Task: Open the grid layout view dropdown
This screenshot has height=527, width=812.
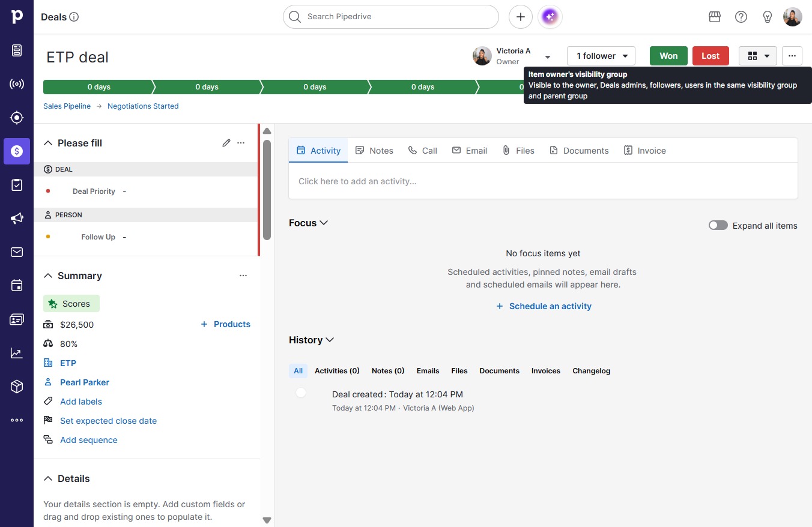Action: coord(758,56)
